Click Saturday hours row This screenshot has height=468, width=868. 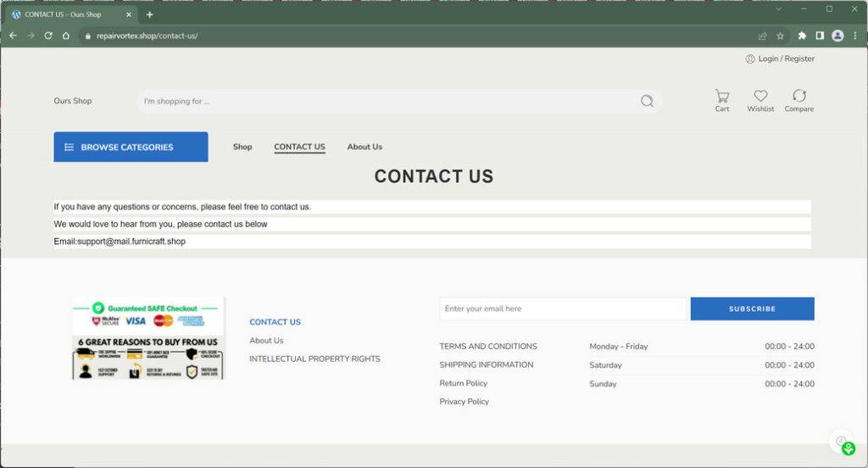coord(702,365)
